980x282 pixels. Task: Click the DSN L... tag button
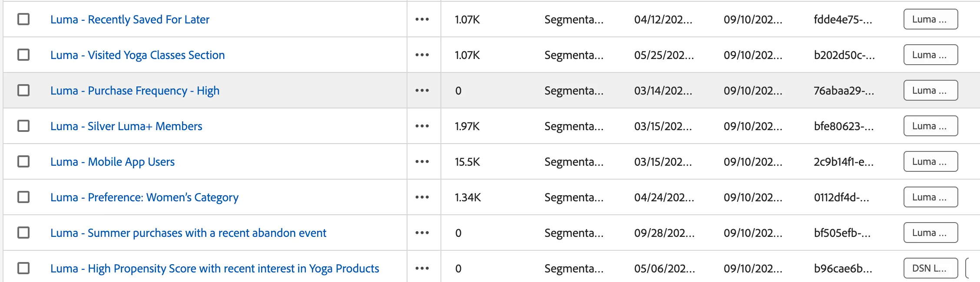[930, 269]
